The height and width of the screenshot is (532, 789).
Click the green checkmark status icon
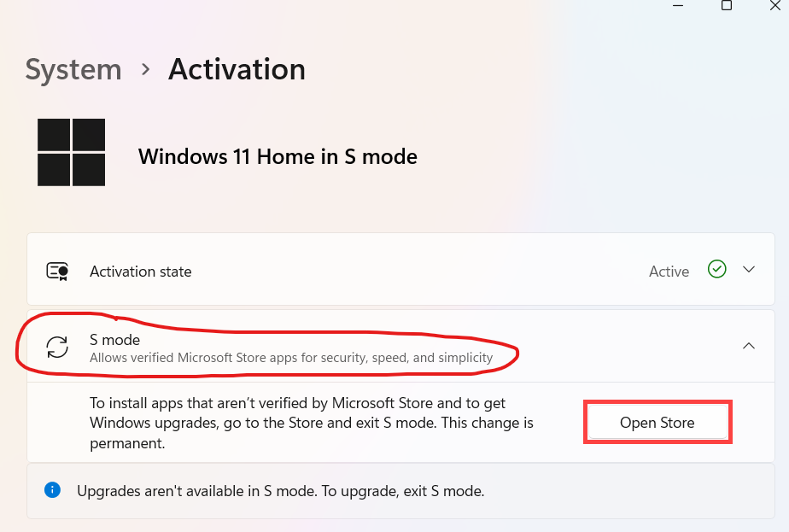click(717, 270)
